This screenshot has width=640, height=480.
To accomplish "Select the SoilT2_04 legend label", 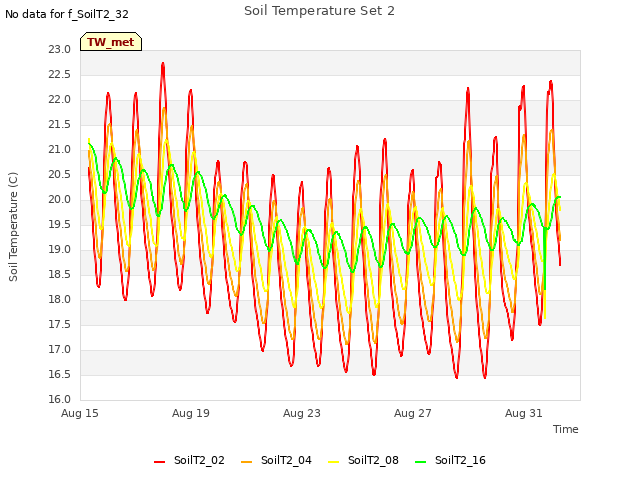I will point(286,460).
